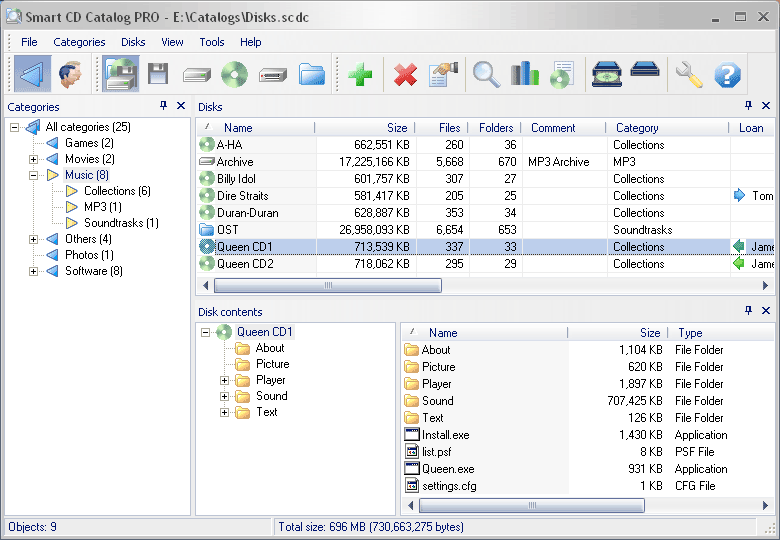Pin the Disks panel with pushpin
The width and height of the screenshot is (780, 540).
tap(748, 106)
